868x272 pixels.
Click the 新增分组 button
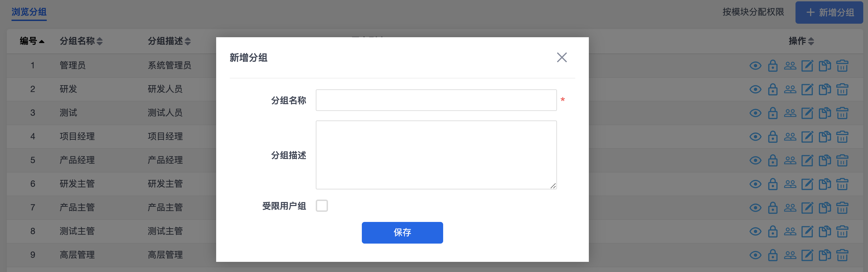point(829,13)
